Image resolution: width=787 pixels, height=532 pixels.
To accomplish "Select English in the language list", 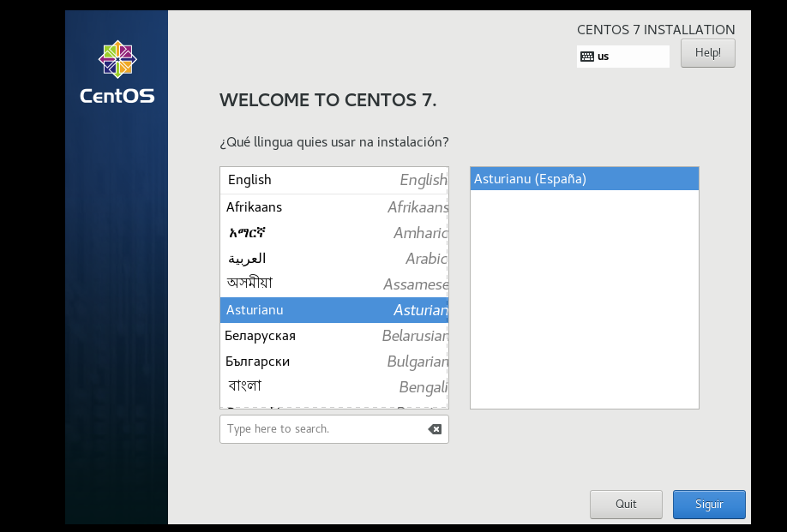I will tap(334, 180).
